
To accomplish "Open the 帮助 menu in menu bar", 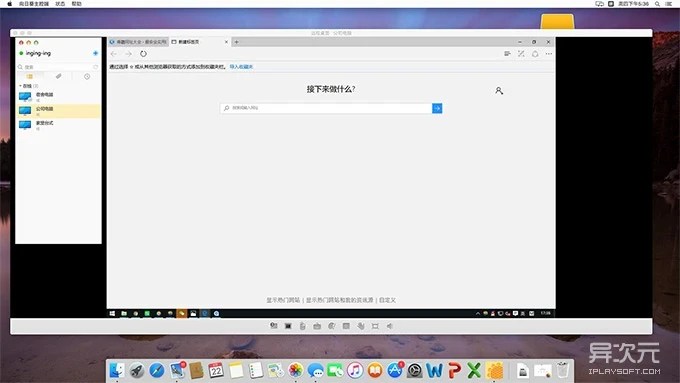I will pos(76,3).
